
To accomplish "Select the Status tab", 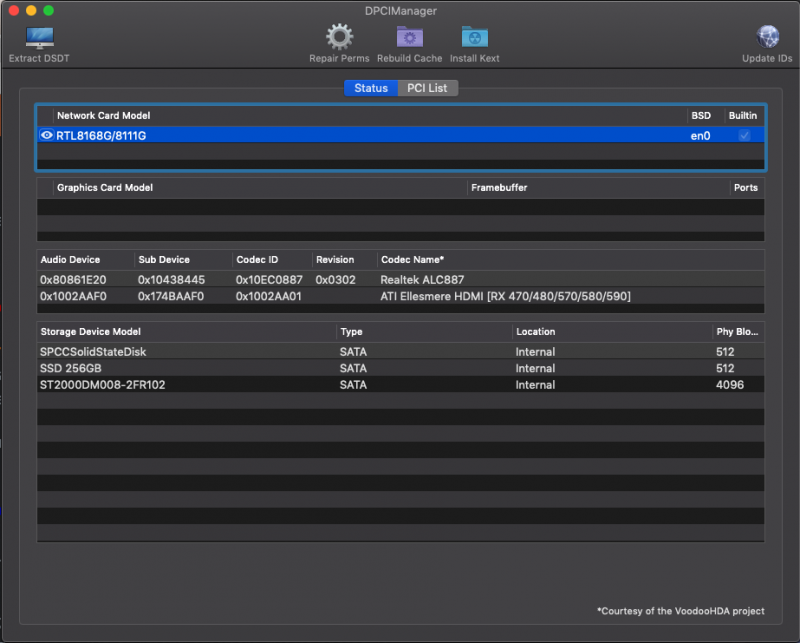I will click(370, 88).
